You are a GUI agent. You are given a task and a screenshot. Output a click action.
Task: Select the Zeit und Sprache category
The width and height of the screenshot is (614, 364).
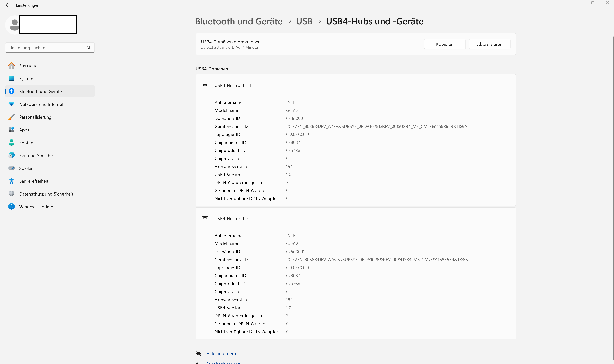(x=36, y=155)
